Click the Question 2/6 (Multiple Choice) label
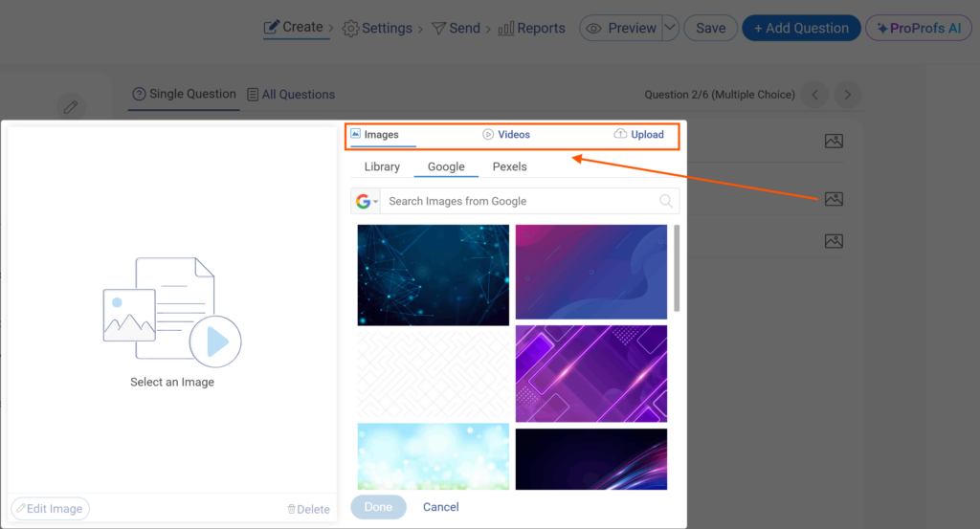This screenshot has width=980, height=529. click(x=720, y=95)
